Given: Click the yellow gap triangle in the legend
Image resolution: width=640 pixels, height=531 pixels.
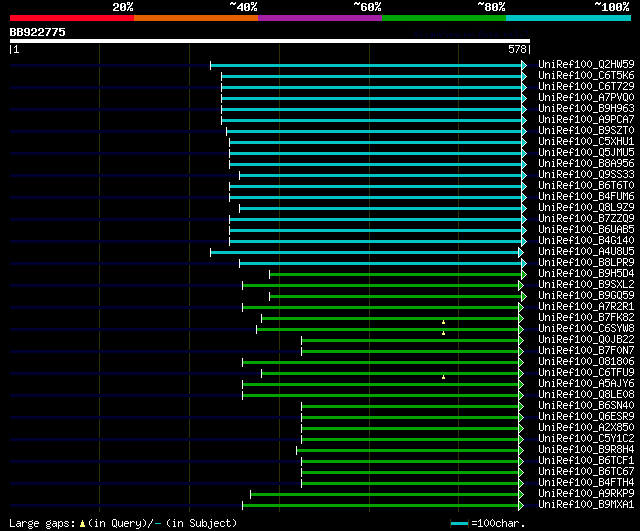Looking at the screenshot, I should point(82,523).
